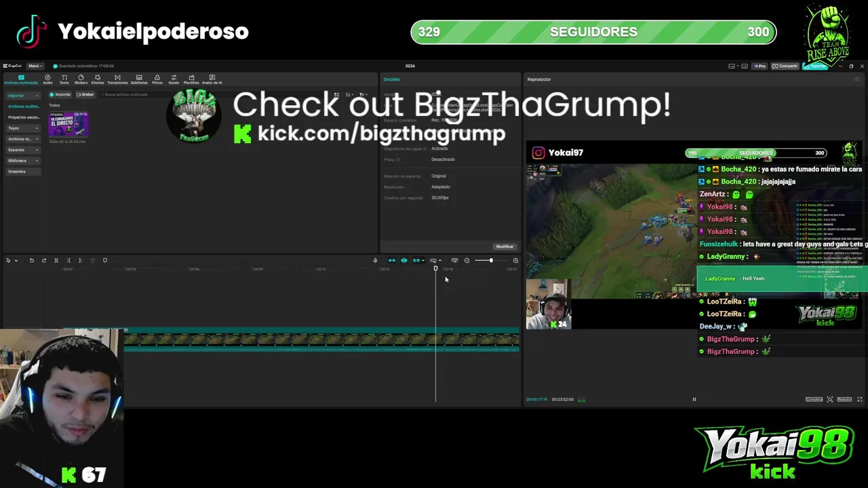
Task: Toggle the preview axis icon
Action: click(x=433, y=260)
